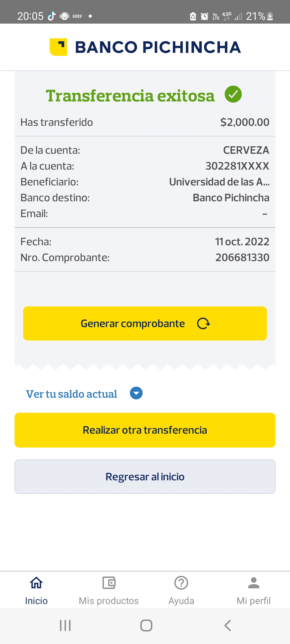Tap the truncated beneficiary Universidad de las A...
The width and height of the screenshot is (290, 644).
coord(219,182)
